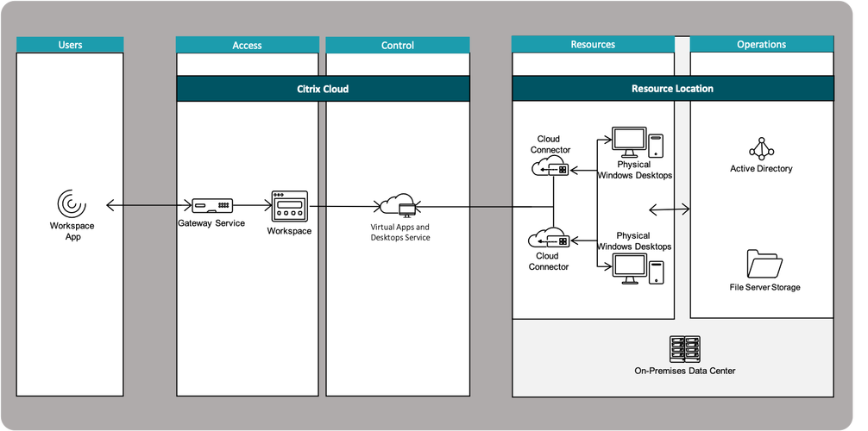868x431 pixels.
Task: Click the Workspace browser window icon
Action: coord(290,206)
